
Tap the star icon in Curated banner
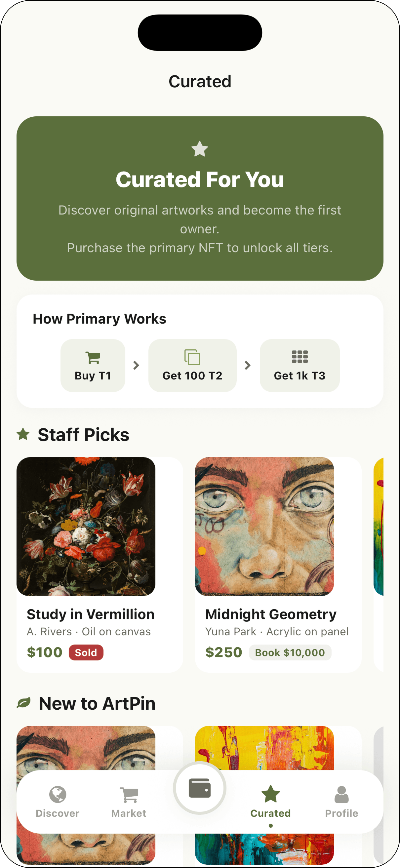199,149
